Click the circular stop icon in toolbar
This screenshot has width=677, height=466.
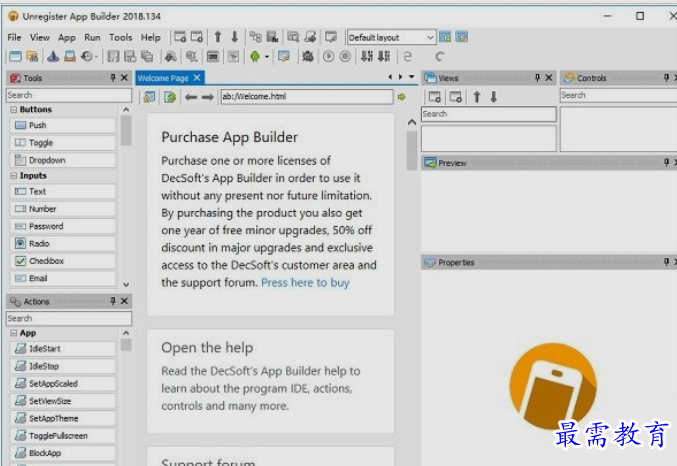coord(345,57)
